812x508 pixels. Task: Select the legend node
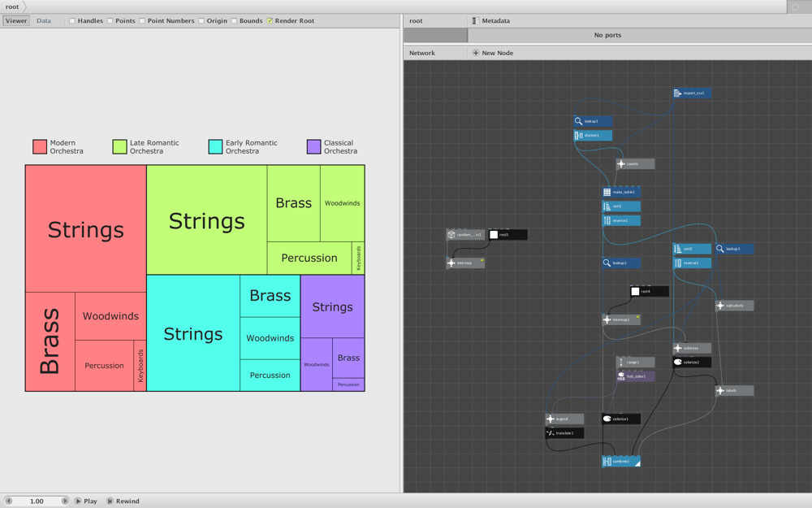tap(564, 419)
